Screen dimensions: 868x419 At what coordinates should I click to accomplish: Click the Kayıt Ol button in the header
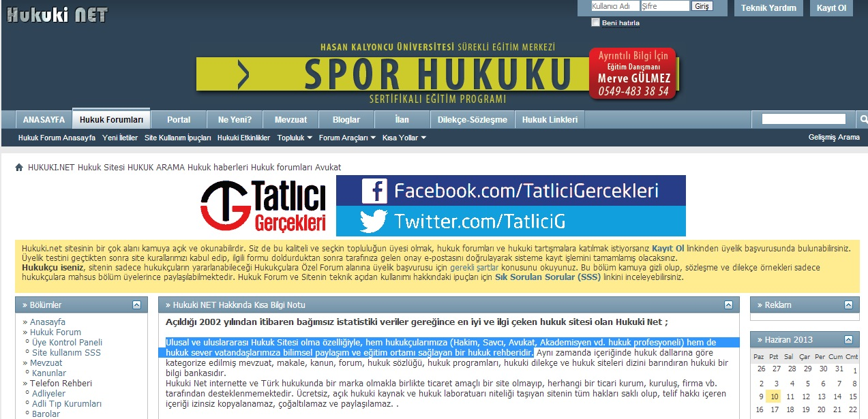831,8
